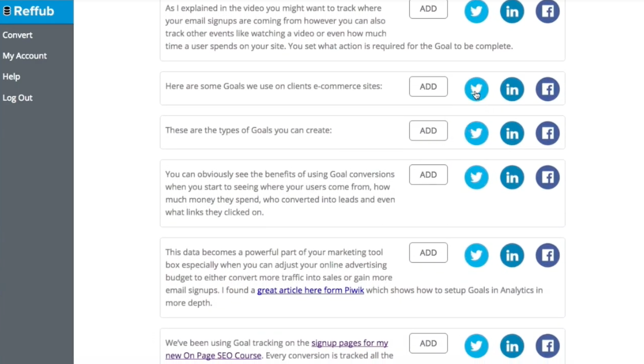The image size is (644, 364).
Task: Follow 'signup pages for my new' link
Action: coord(350,343)
